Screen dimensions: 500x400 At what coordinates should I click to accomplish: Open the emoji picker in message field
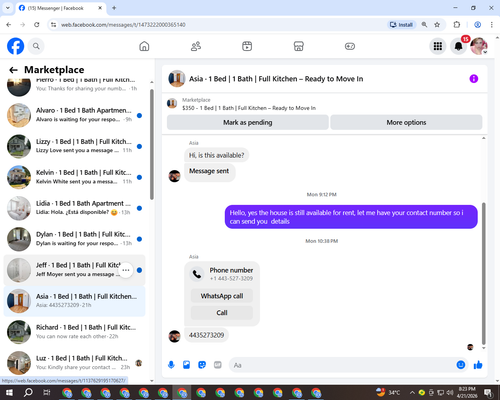pyautogui.click(x=461, y=365)
